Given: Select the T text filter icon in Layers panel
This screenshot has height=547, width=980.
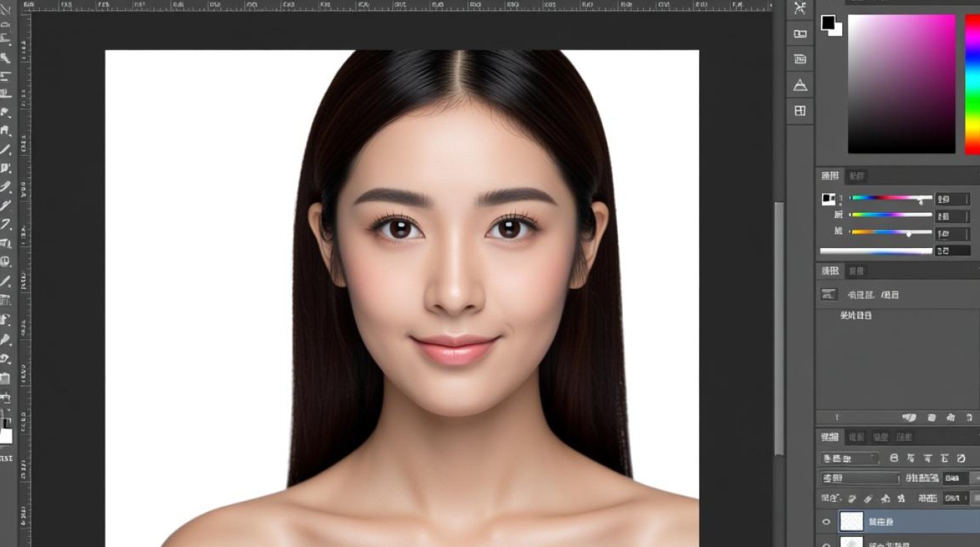Looking at the screenshot, I should pos(927,458).
